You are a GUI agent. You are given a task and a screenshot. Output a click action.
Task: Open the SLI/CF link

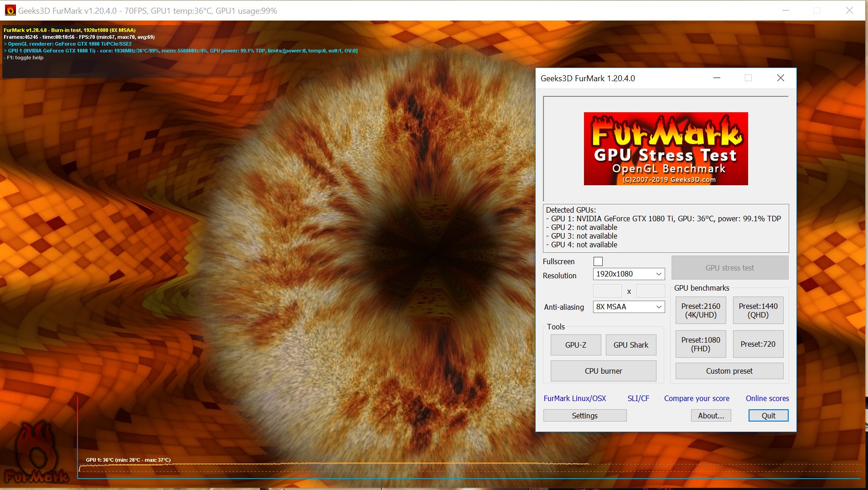638,398
